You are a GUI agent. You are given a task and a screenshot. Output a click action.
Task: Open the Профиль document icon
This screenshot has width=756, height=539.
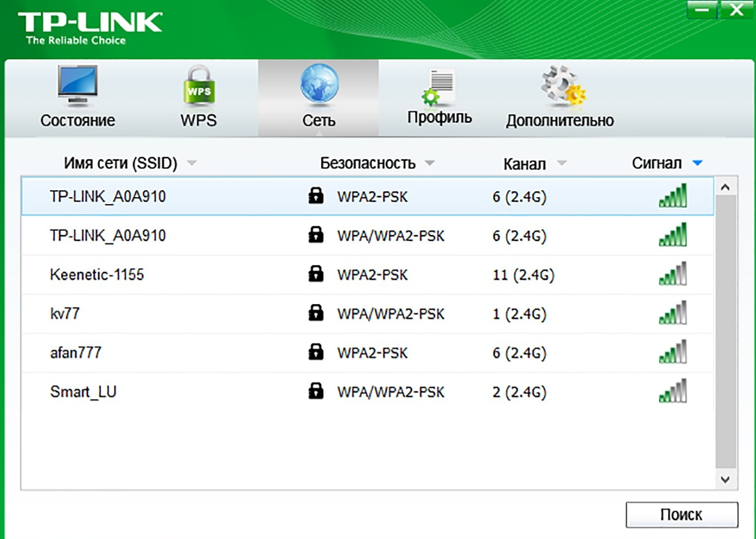(439, 87)
